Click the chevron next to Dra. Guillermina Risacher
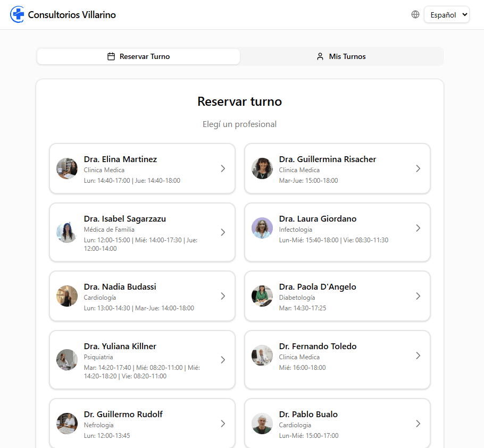 418,168
